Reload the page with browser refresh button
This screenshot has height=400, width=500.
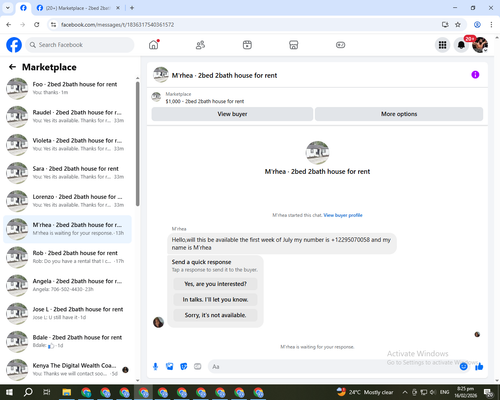[37, 25]
